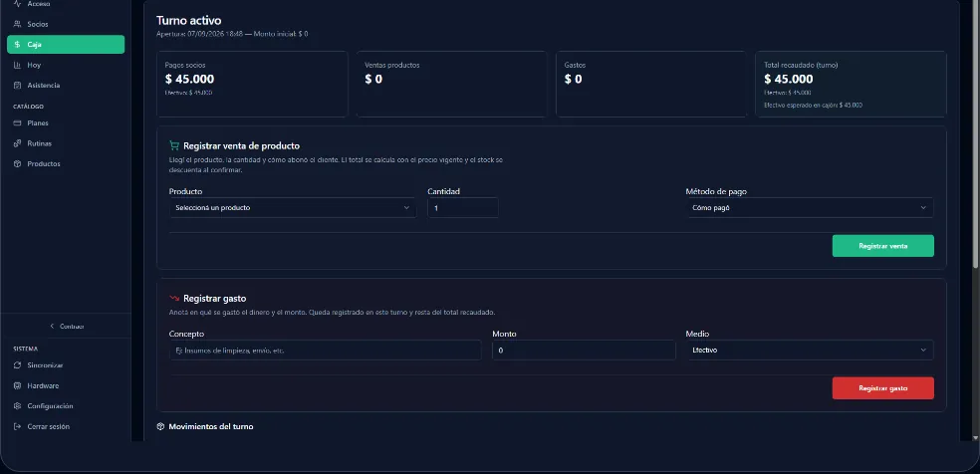The width and height of the screenshot is (980, 474).
Task: Click the Apertura date line under Turno activo
Action: point(232,34)
